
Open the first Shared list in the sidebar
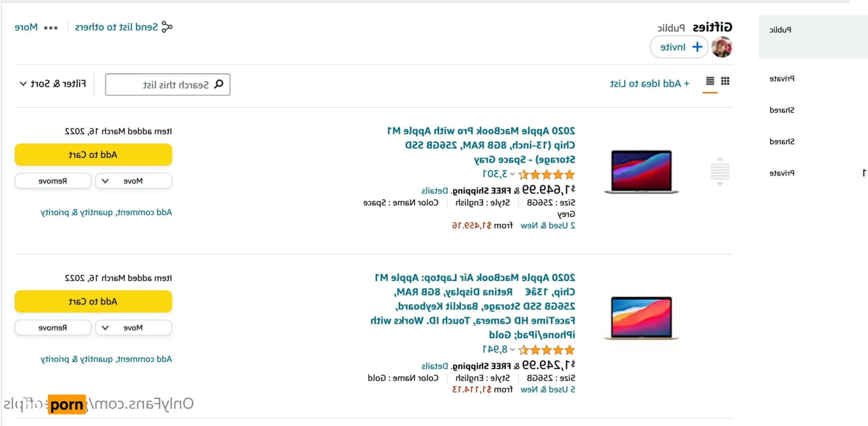[x=782, y=110]
